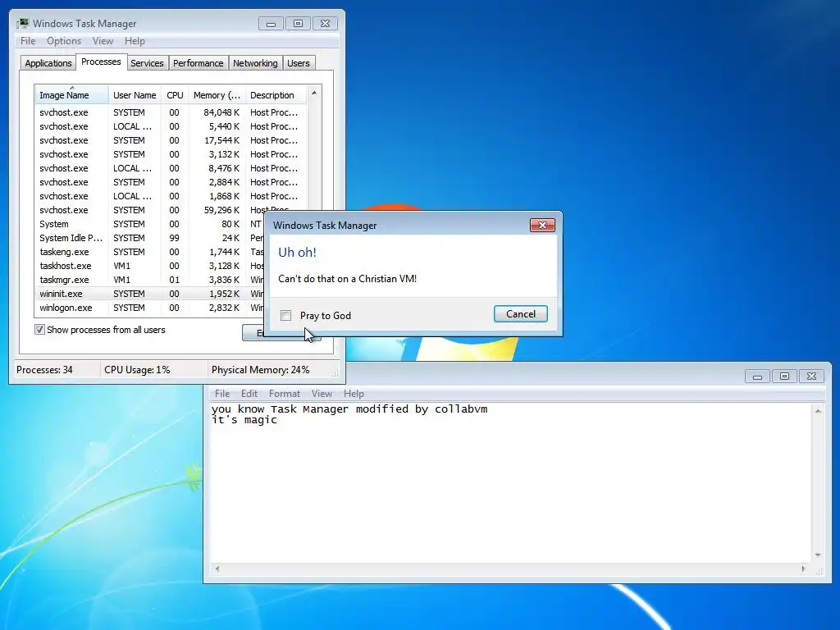Select the wininit.exe process row
The image size is (840, 630).
click(x=150, y=294)
